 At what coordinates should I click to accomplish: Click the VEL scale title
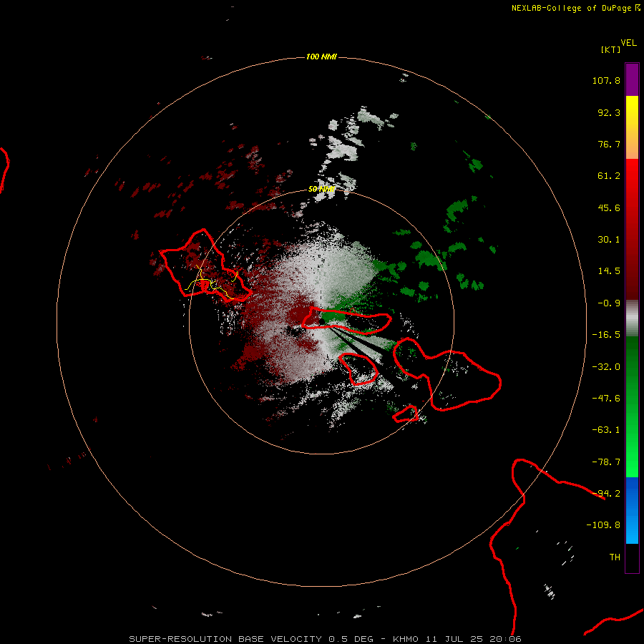tap(628, 43)
